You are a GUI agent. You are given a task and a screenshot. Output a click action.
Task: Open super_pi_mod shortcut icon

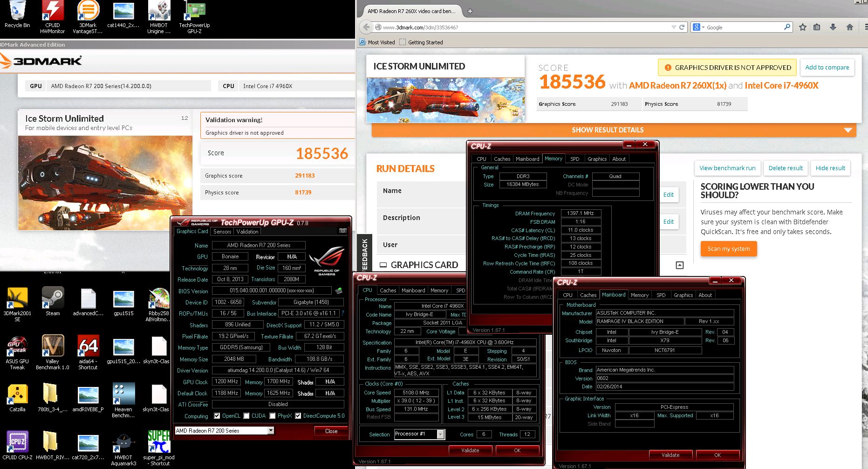pyautogui.click(x=159, y=448)
